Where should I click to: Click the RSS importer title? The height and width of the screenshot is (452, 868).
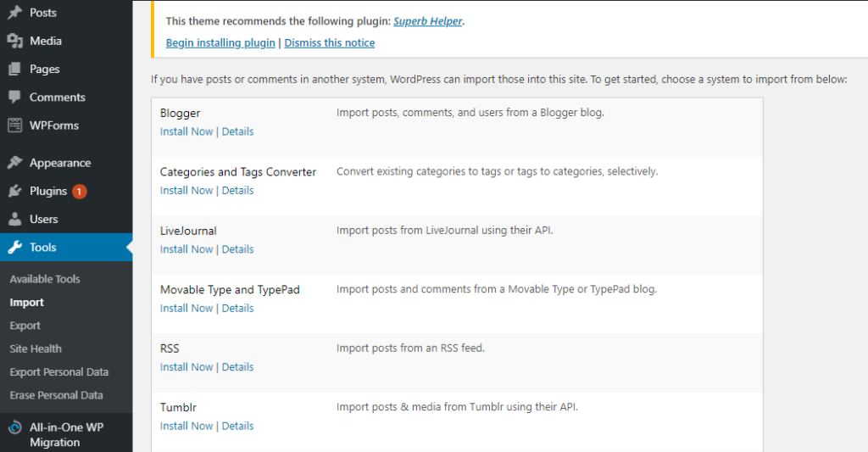[x=170, y=349]
